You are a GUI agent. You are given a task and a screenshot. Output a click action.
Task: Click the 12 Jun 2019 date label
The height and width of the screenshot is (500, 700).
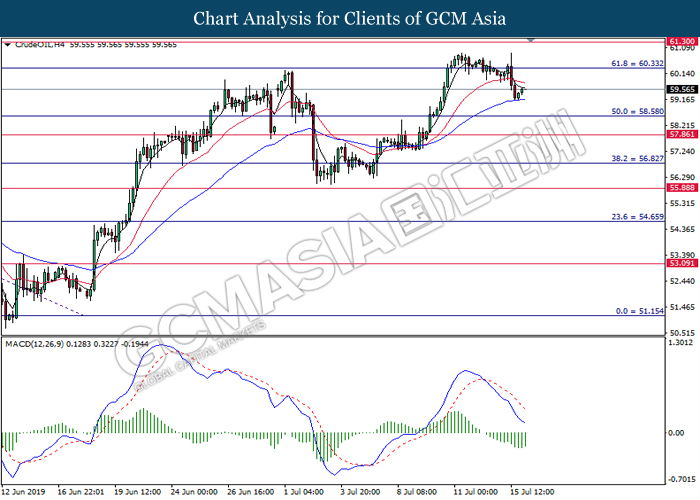23,492
